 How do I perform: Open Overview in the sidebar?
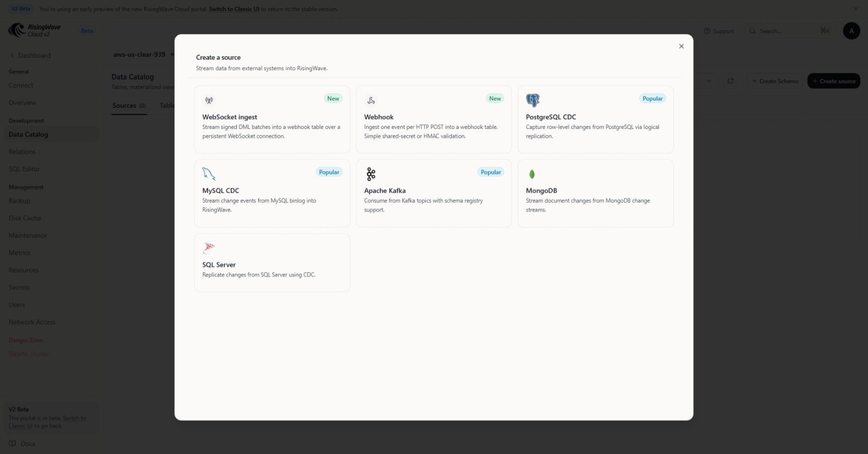(22, 103)
